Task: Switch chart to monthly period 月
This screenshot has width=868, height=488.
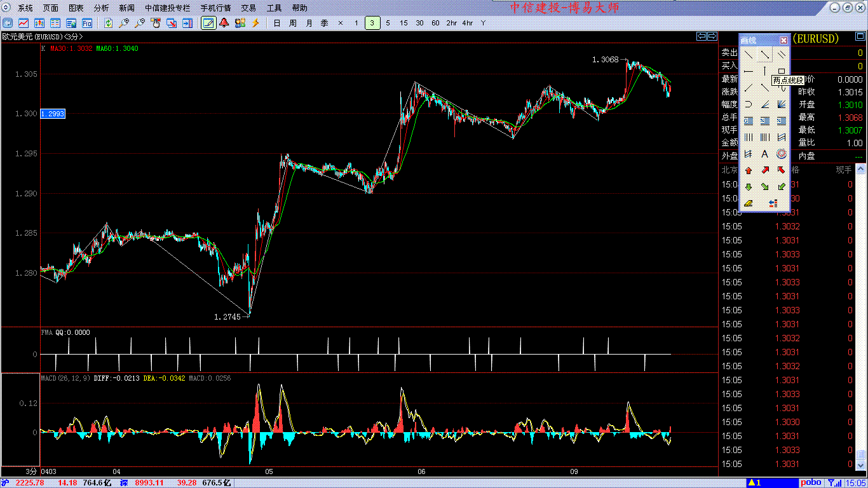Action: pyautogui.click(x=309, y=23)
